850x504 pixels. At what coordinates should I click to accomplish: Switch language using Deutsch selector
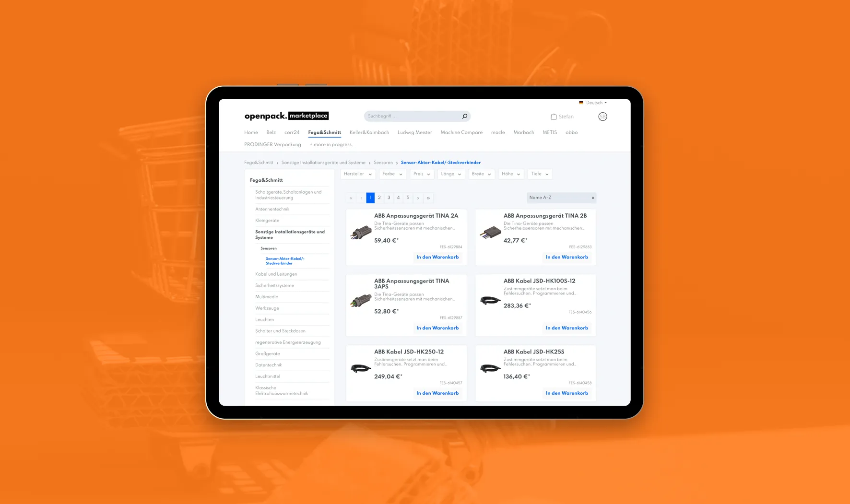593,103
